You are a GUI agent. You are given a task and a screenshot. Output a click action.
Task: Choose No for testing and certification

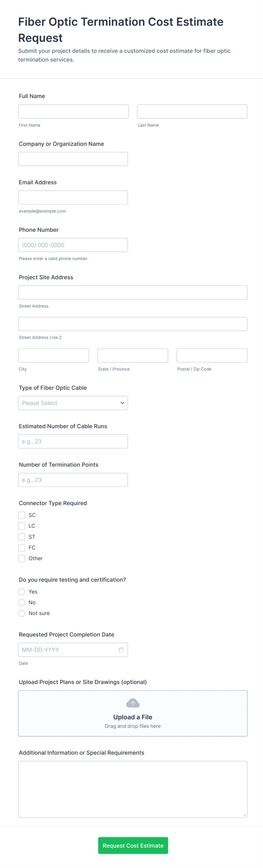[x=21, y=603]
